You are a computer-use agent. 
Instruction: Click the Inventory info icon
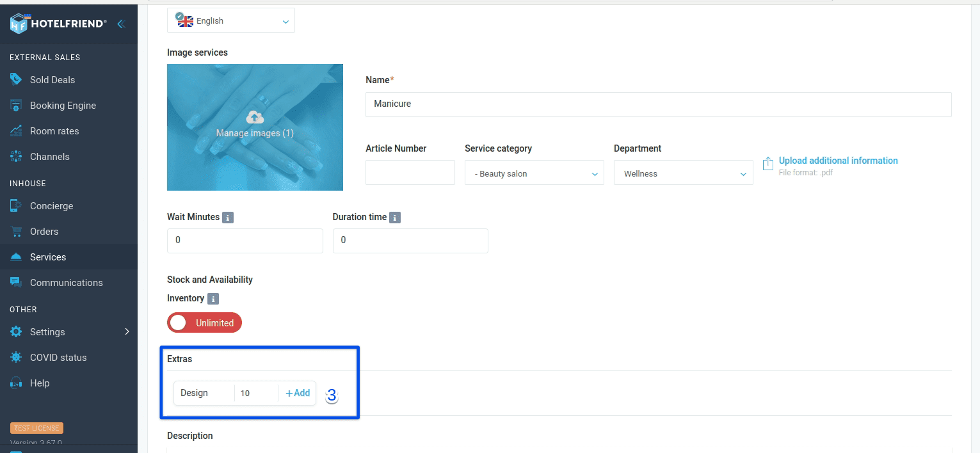tap(213, 299)
